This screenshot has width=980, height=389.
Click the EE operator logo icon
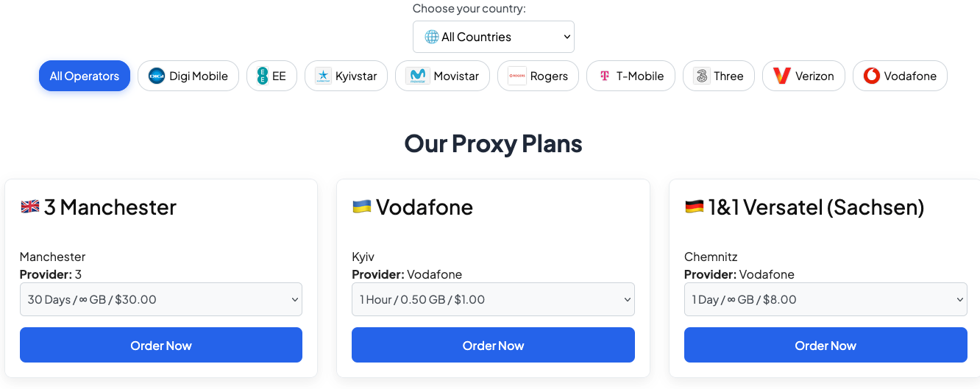263,76
